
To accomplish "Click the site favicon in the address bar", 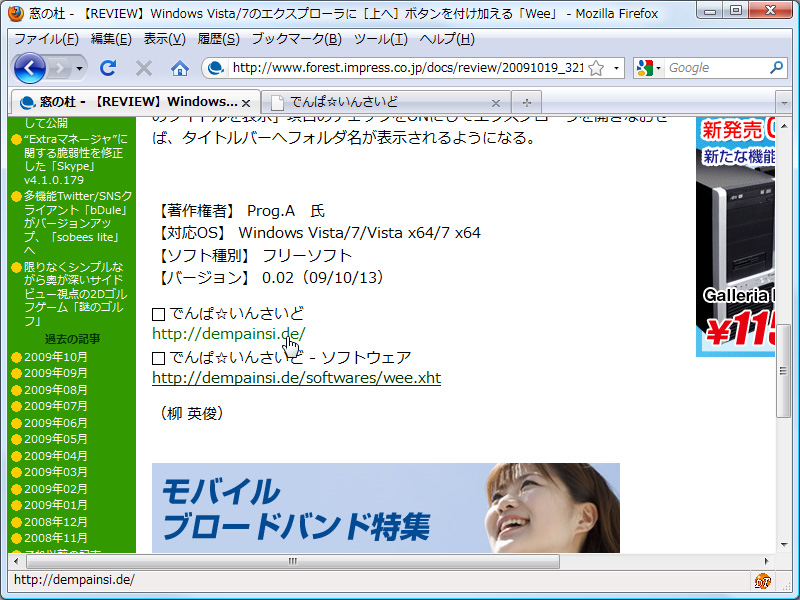I will [218, 69].
